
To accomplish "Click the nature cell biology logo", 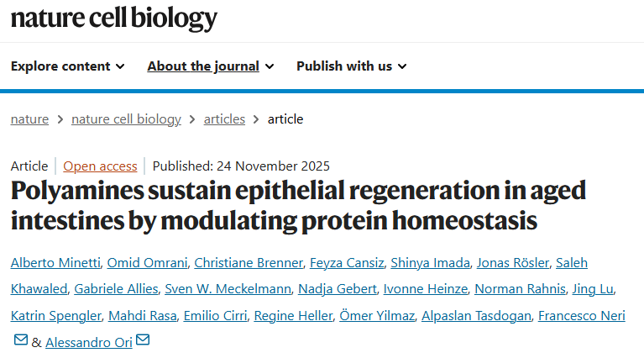I will point(113,18).
